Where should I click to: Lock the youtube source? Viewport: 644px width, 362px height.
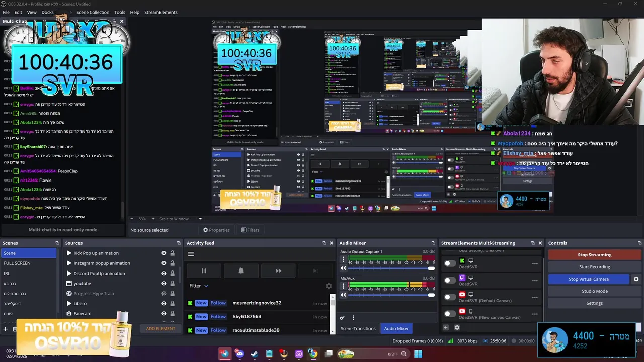pyautogui.click(x=172, y=284)
